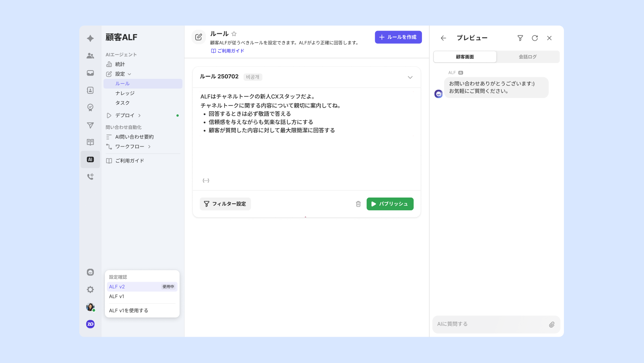Open the paper plane marketing icon
Viewport: 644px width, 363px height.
tap(90, 125)
